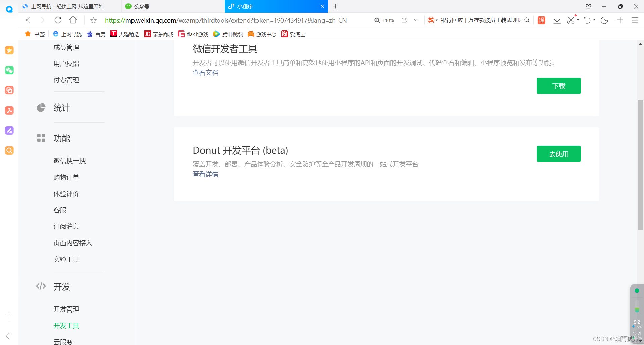Open 实验工具 menu item
Screen dimensions: 644x345
pos(66,259)
